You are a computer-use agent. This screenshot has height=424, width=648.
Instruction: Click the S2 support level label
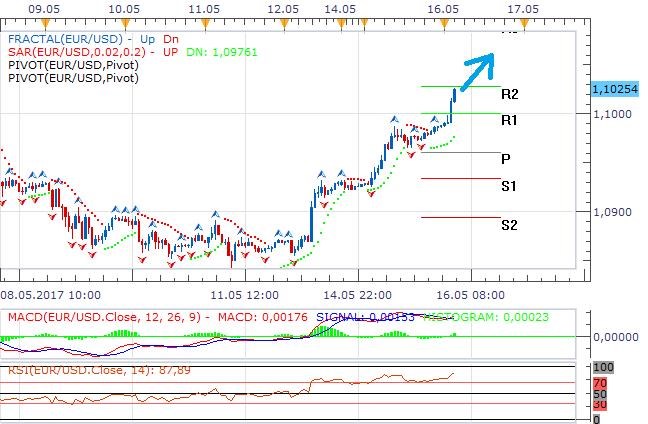[x=509, y=224]
